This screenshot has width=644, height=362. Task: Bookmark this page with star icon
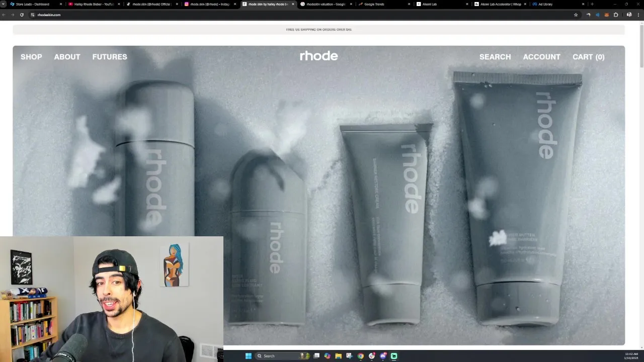point(576,15)
